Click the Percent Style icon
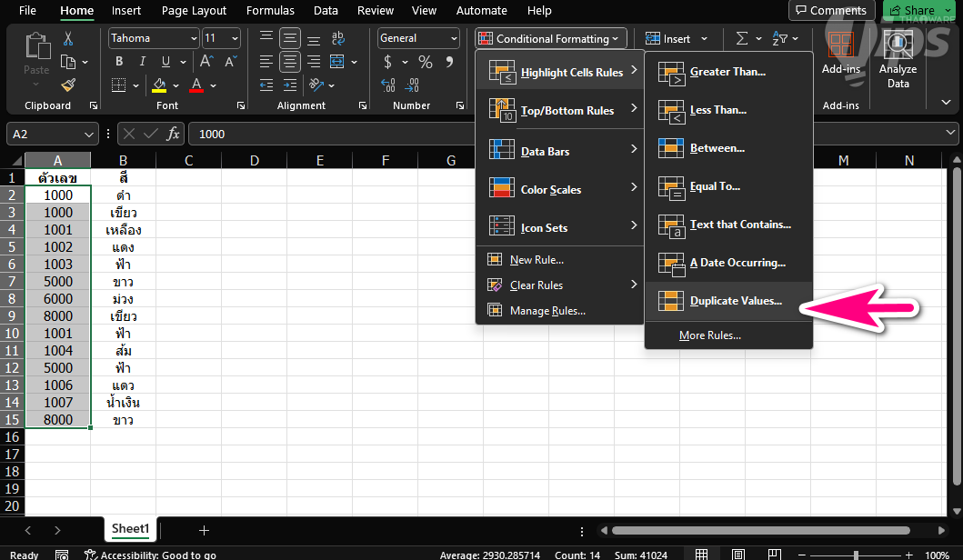The height and width of the screenshot is (560, 963). [425, 62]
